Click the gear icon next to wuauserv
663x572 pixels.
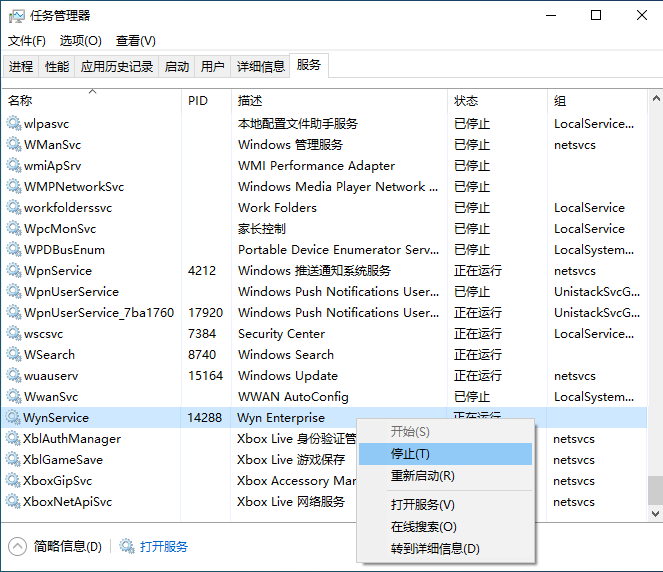point(14,376)
